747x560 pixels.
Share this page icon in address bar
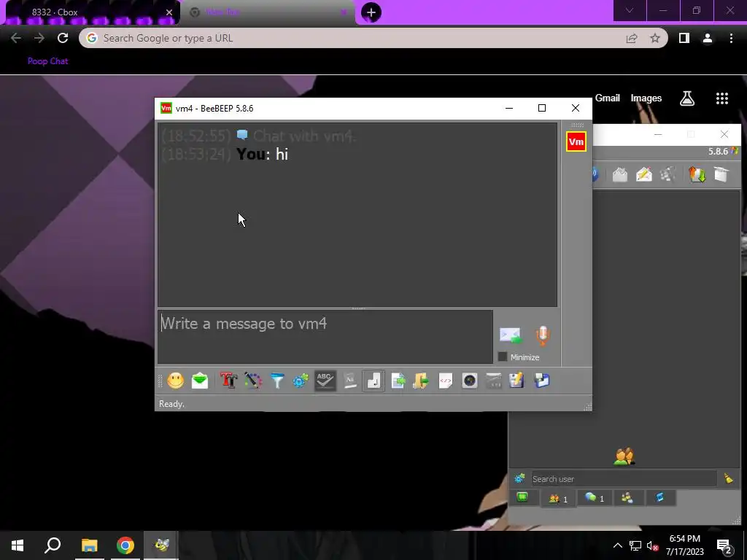[632, 38]
